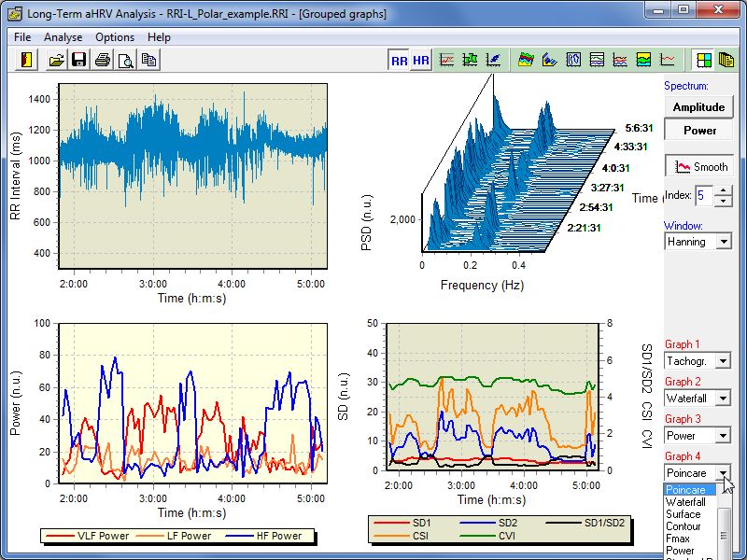Open print preview with the magnifier icon
Image resolution: width=747 pixels, height=560 pixels.
tap(125, 60)
